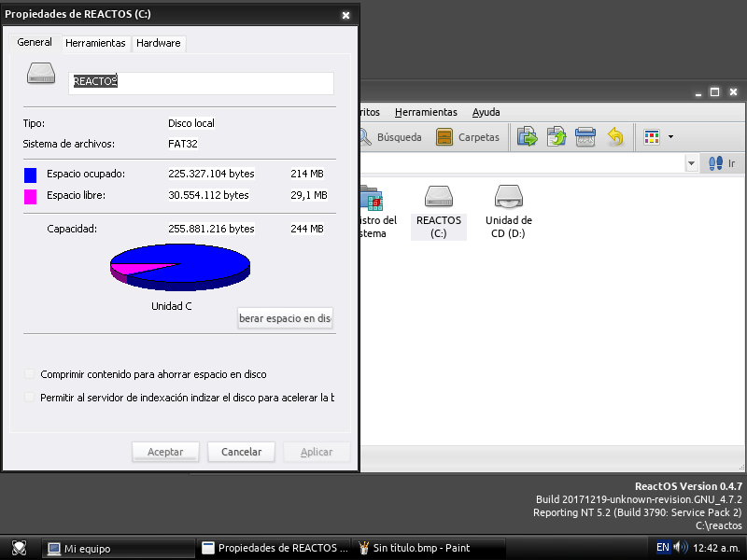Viewport: 747px width, 560px height.
Task: Click the Move To toolbar icon
Action: coord(528,137)
